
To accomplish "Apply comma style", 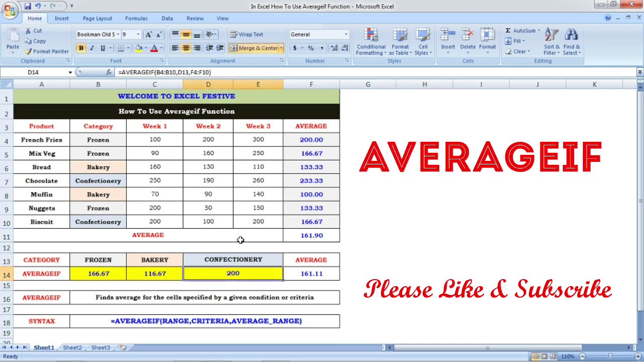I will (321, 48).
